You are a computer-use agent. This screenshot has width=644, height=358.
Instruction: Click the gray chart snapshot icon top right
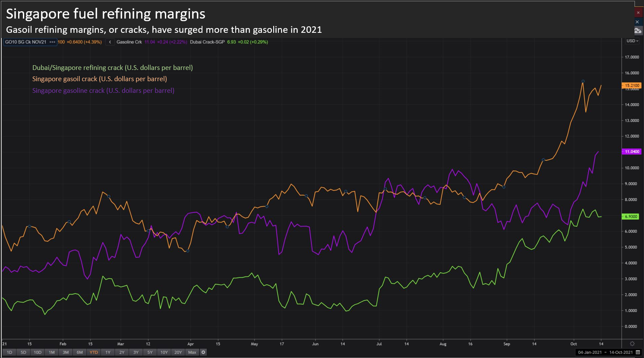point(638,31)
